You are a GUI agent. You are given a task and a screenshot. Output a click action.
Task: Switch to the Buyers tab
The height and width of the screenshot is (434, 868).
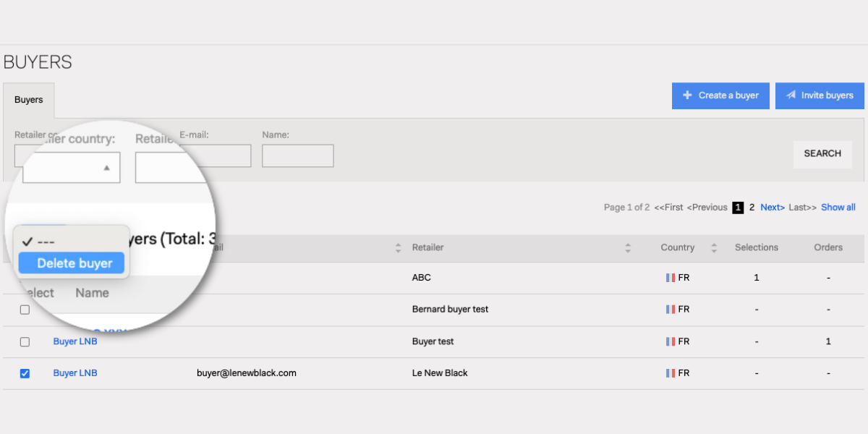click(29, 100)
